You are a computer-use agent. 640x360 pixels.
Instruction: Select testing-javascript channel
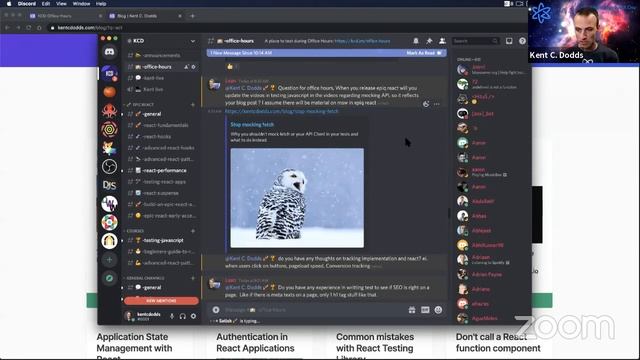[x=162, y=240]
